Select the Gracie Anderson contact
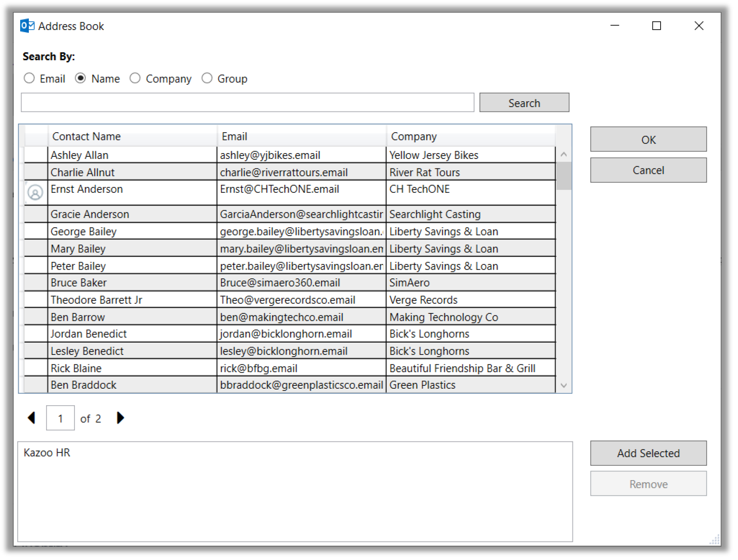The image size is (738, 560). 132,214
